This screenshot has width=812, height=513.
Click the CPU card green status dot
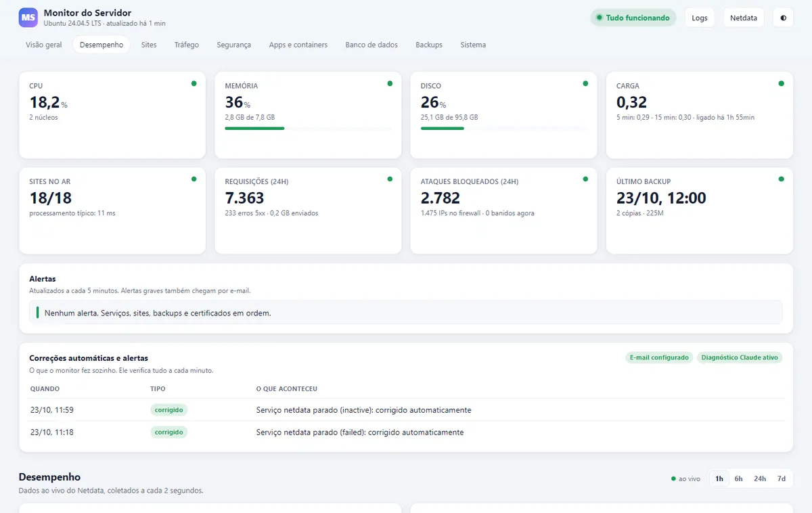(x=194, y=83)
